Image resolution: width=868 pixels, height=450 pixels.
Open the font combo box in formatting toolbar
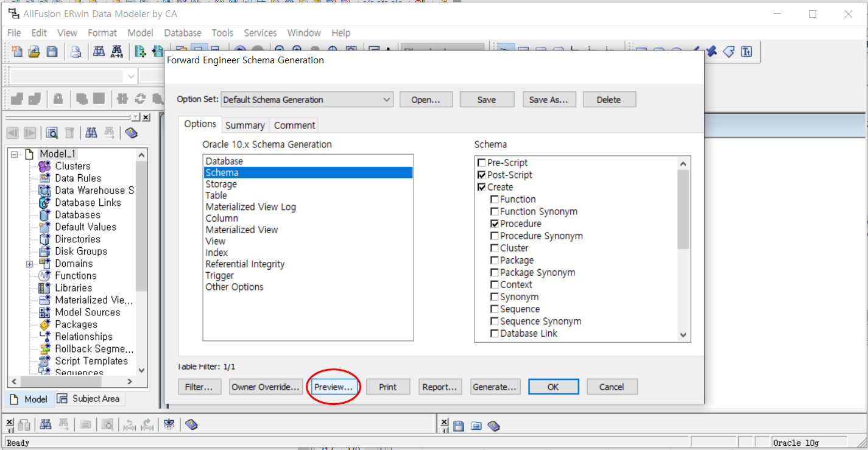click(x=74, y=76)
